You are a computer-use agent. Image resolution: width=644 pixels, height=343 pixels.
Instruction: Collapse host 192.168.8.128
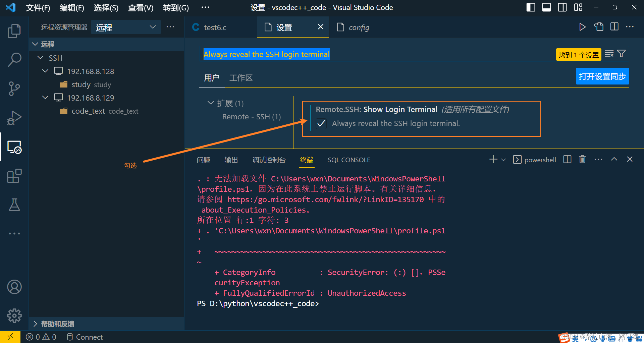(x=45, y=71)
